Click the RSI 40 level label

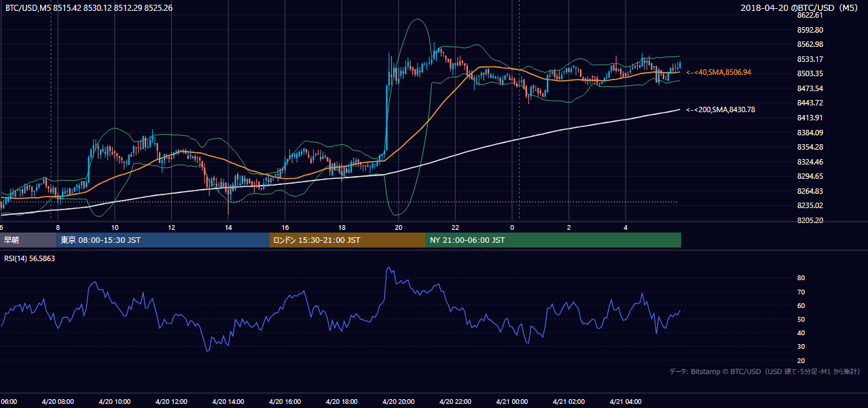(801, 333)
